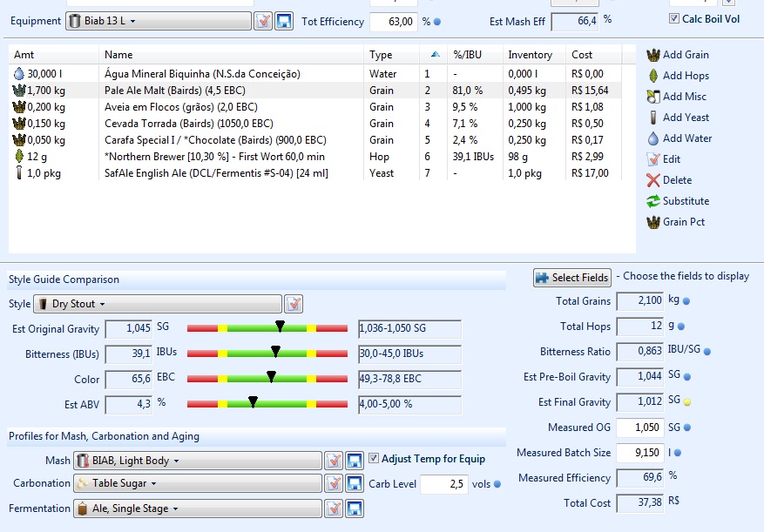Click the edit icon beside the Fermentation profile
The width and height of the screenshot is (764, 532).
point(334,508)
